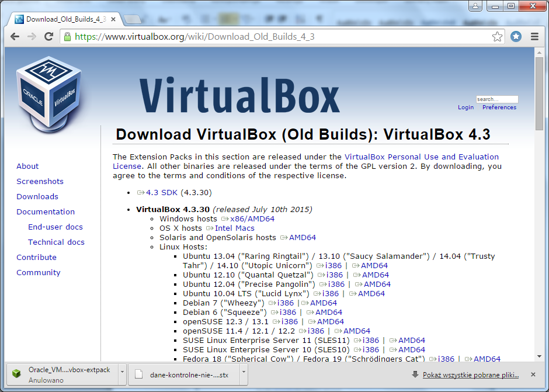Download the Ubuntu 10.04 Lucid Lynx i386 package
This screenshot has height=392, width=549.
click(331, 294)
